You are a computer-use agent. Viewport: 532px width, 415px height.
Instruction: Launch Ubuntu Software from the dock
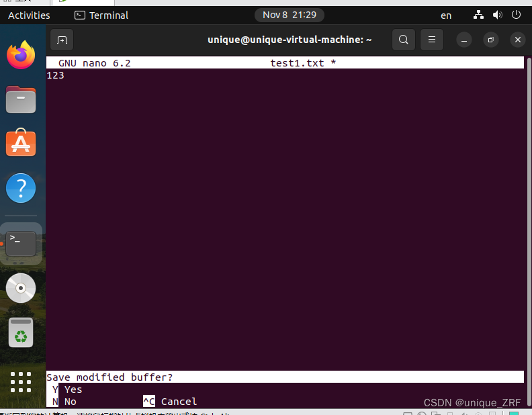point(21,142)
